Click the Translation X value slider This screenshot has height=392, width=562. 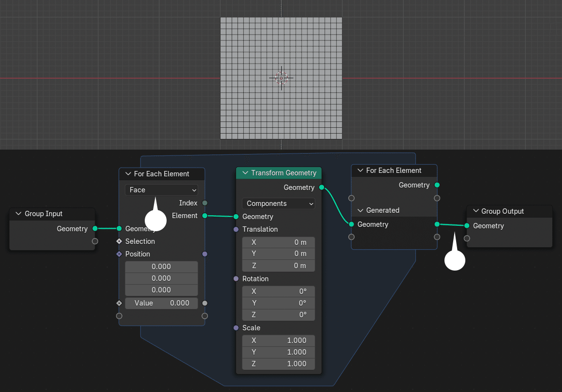point(278,242)
